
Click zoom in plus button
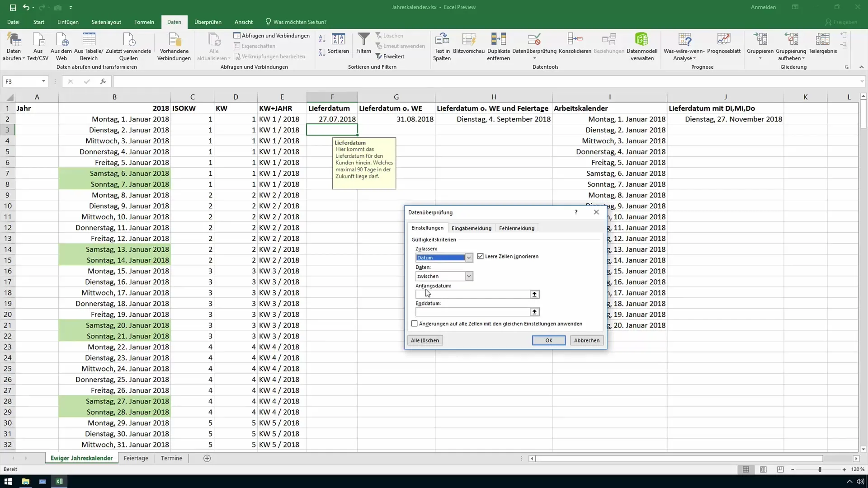coord(844,469)
